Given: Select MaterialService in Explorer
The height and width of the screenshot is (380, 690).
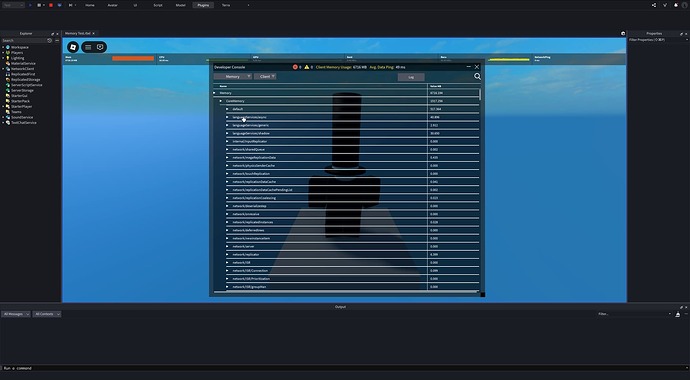Looking at the screenshot, I should coord(21,63).
